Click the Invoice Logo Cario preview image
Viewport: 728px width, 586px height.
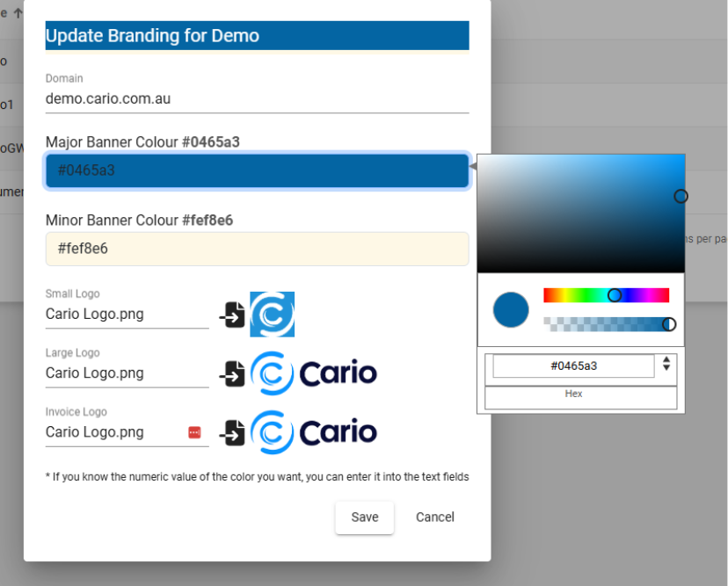point(314,432)
